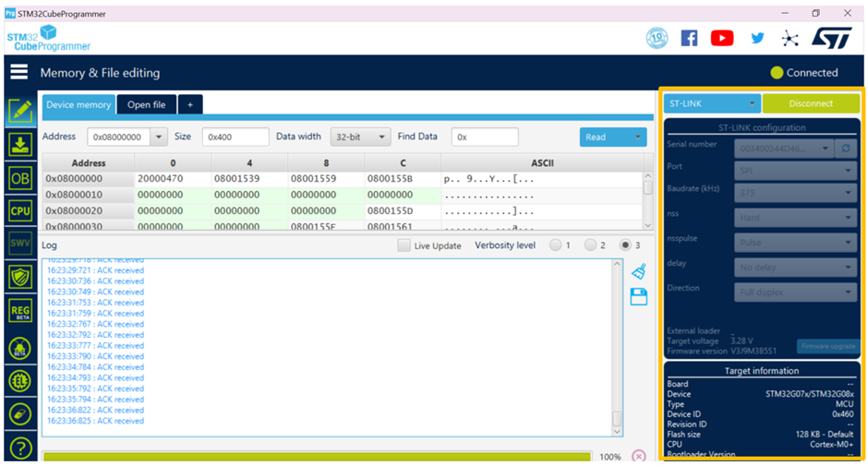The width and height of the screenshot is (868, 466).
Task: Open the help question mark icon
Action: coord(20,448)
